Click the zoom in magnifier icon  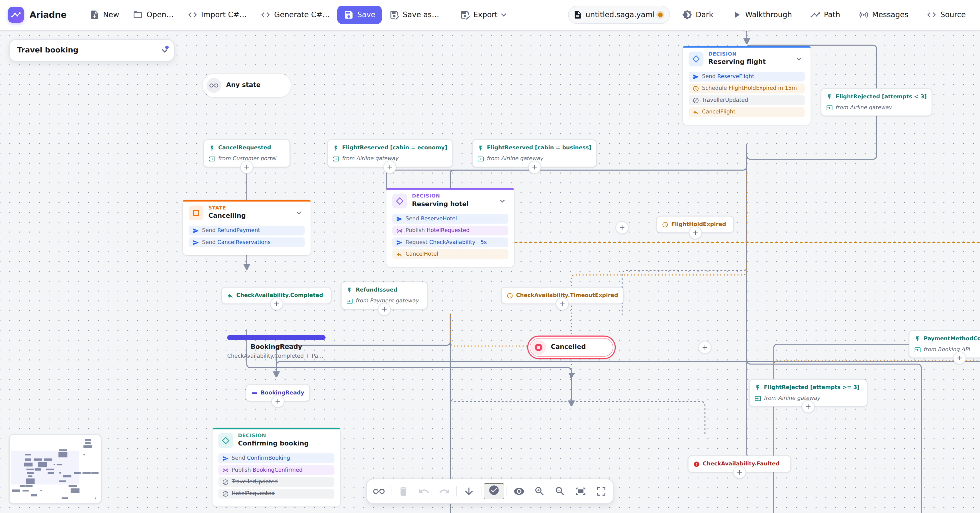[x=539, y=491]
